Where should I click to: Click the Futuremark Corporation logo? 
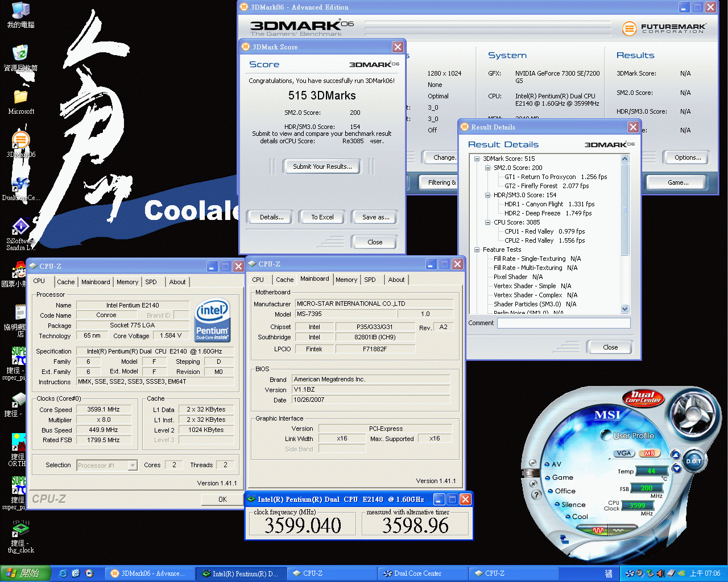pos(664,28)
